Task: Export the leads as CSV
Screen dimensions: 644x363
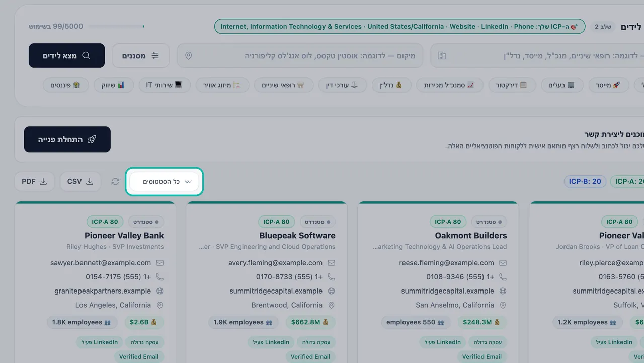Action: pos(80,182)
